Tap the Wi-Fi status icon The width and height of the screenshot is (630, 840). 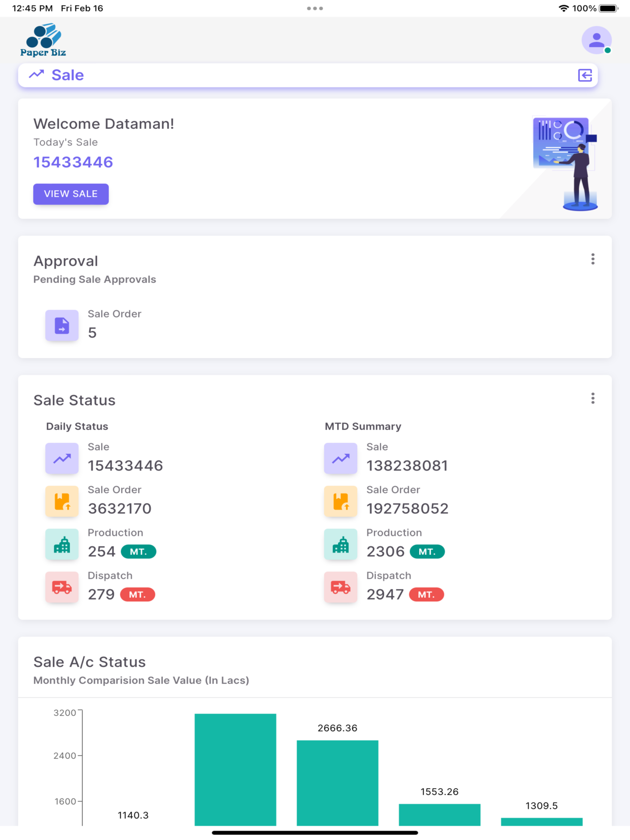[564, 8]
